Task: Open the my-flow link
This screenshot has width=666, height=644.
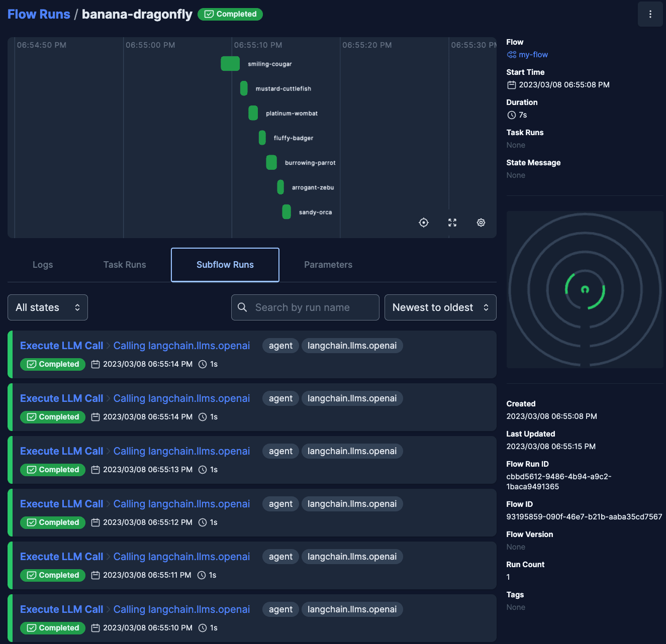Action: 533,55
